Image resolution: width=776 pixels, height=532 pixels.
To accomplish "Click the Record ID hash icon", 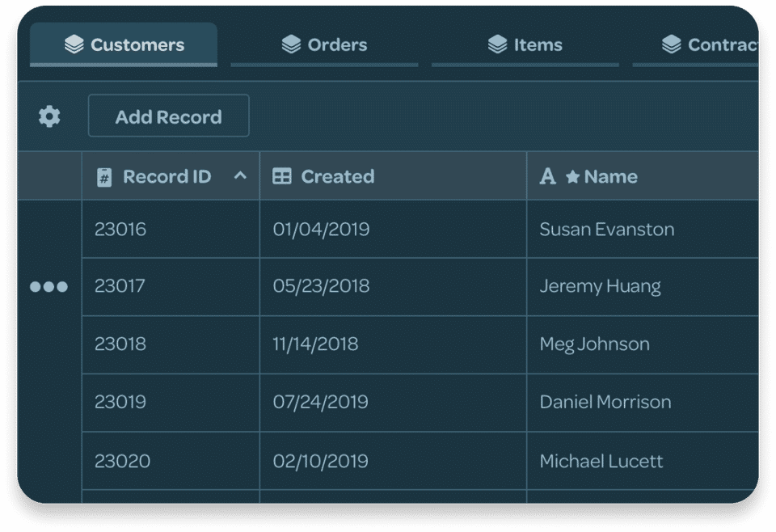I will [x=104, y=177].
